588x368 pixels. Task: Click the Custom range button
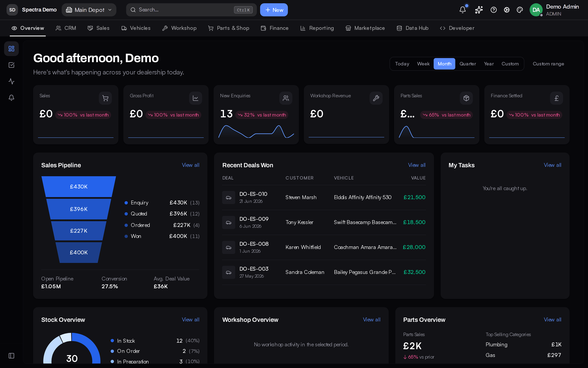(548, 64)
